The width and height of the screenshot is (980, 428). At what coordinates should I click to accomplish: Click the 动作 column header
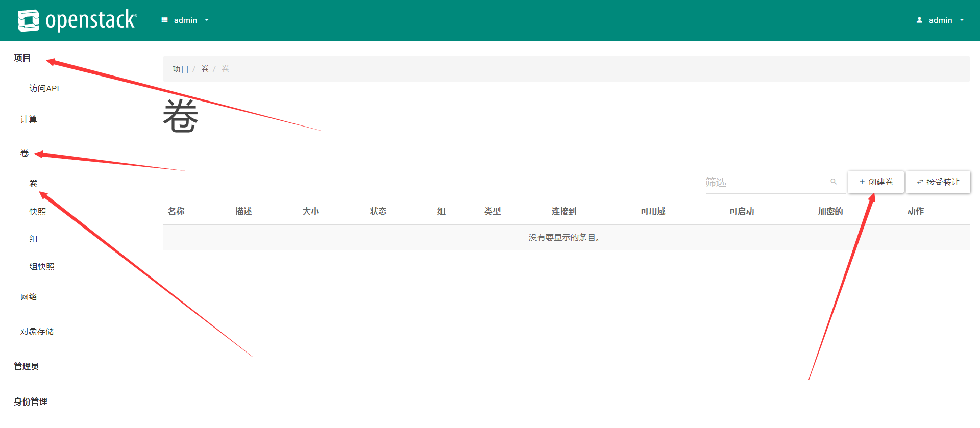coord(916,211)
